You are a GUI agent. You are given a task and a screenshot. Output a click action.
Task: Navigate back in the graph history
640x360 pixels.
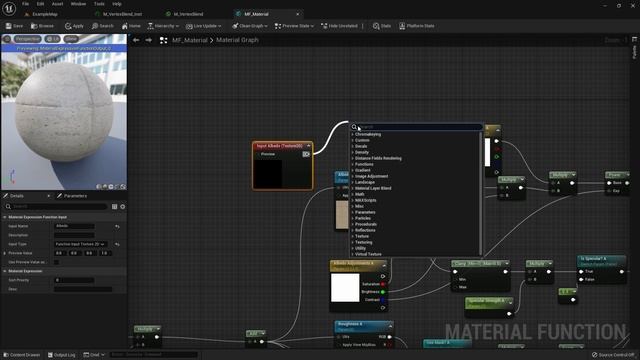pyautogui.click(x=136, y=40)
